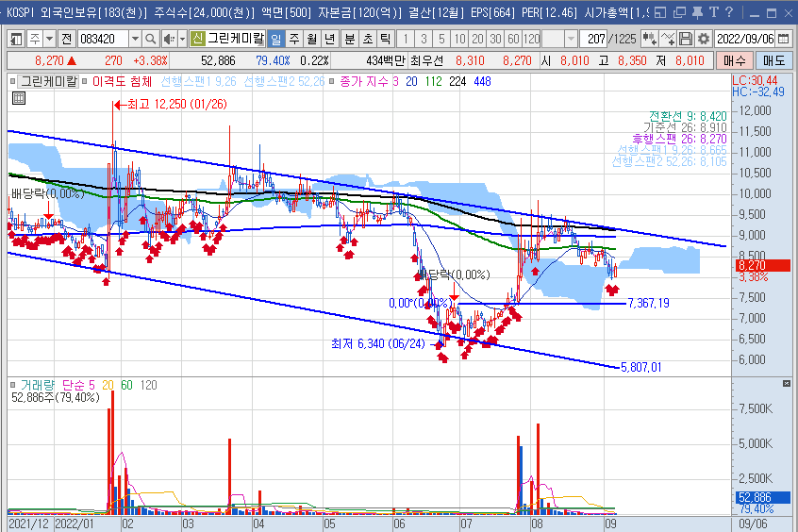Image resolution: width=798 pixels, height=532 pixels.
Task: Select the 주 weekly chart period
Action: pos(294,39)
